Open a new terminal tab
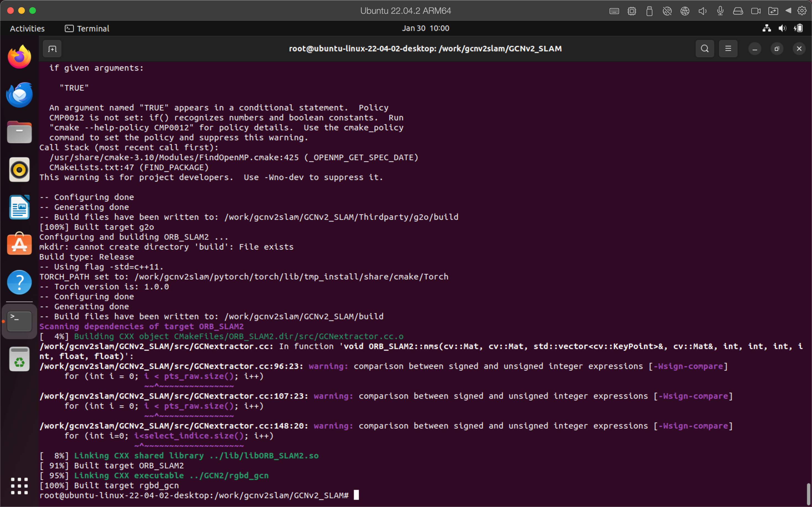Image resolution: width=812 pixels, height=507 pixels. [52, 49]
